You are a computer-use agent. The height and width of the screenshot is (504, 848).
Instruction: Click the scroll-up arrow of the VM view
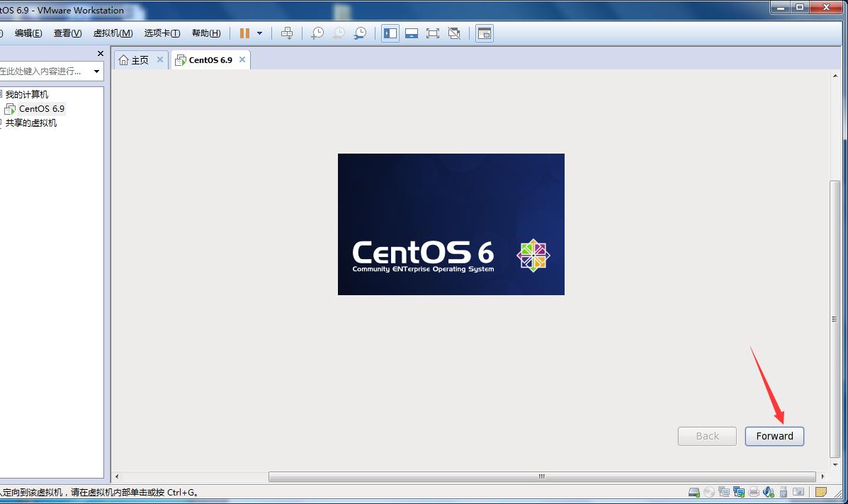tap(835, 76)
